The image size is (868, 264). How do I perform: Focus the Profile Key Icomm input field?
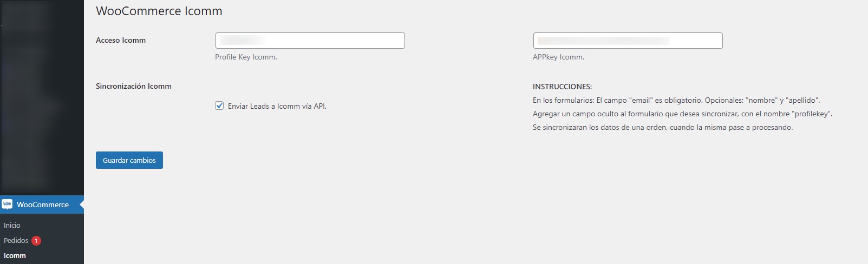(310, 41)
